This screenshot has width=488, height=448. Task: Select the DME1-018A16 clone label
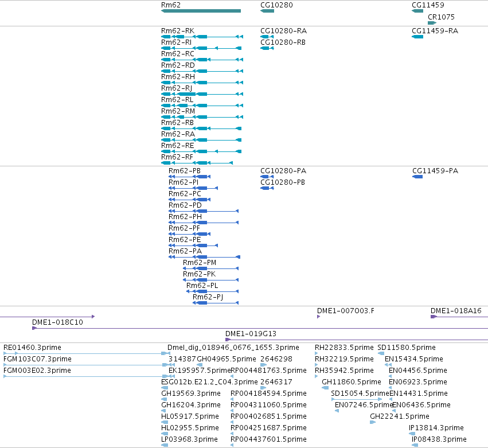pyautogui.click(x=456, y=311)
